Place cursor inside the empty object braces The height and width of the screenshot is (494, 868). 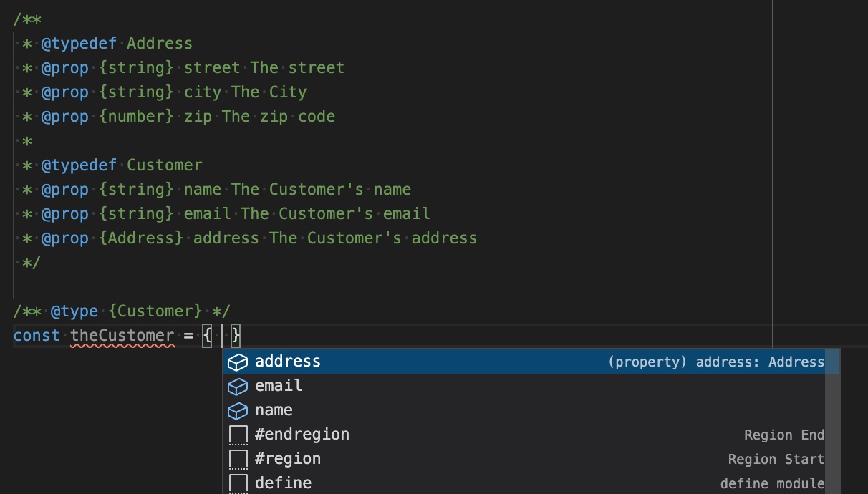point(221,335)
